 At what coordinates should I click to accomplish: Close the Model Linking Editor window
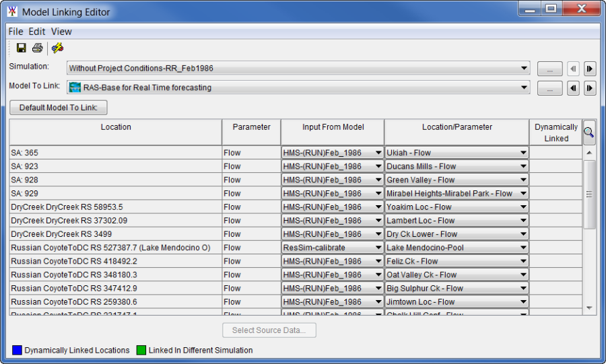[x=581, y=9]
